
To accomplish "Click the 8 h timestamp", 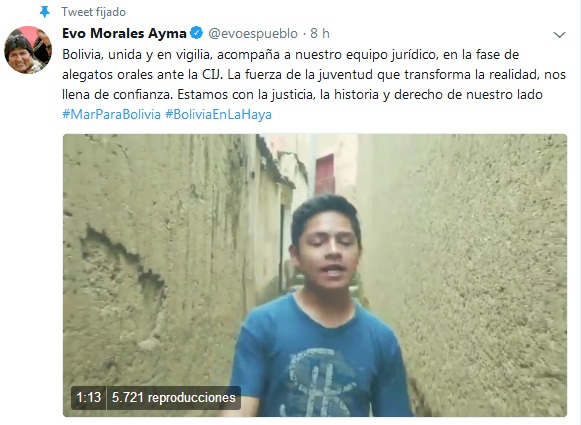I will coord(320,33).
